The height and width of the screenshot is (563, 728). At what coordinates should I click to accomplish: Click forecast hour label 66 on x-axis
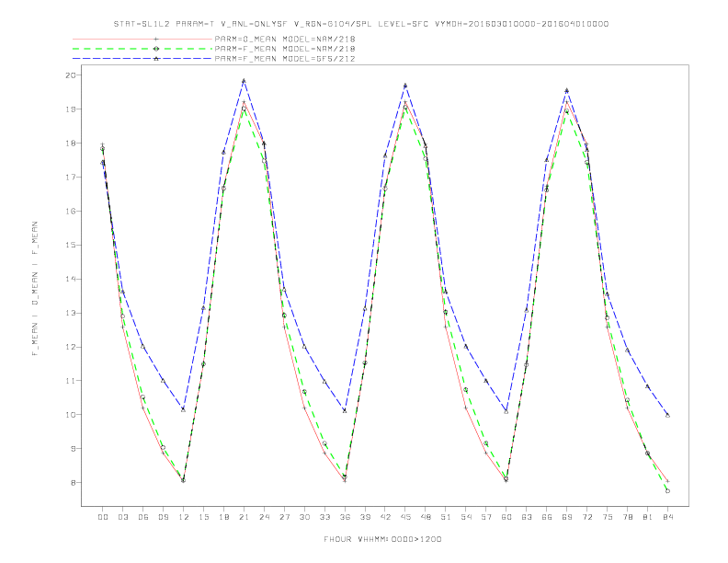[x=547, y=517]
